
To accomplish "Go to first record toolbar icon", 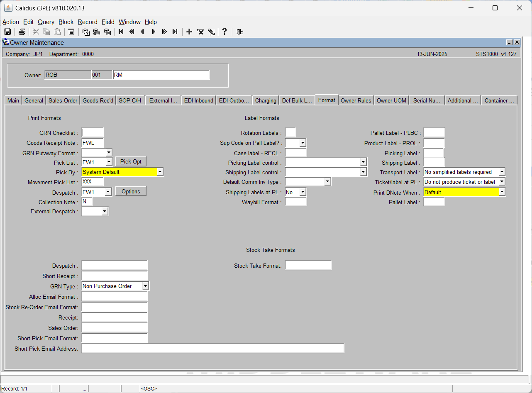I will (x=121, y=32).
